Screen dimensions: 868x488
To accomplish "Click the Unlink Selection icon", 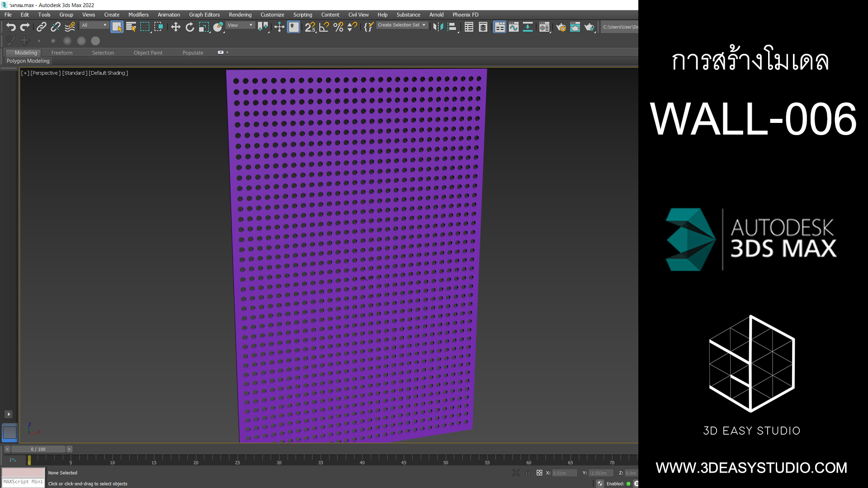I will (x=56, y=27).
